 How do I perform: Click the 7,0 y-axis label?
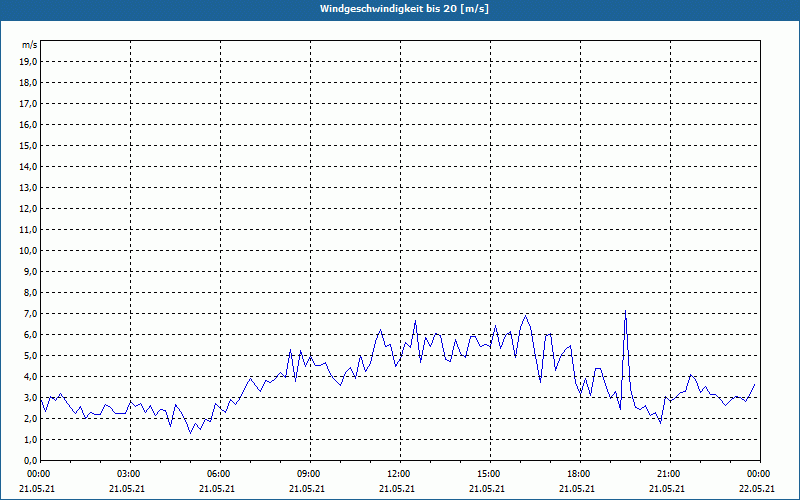(29, 314)
